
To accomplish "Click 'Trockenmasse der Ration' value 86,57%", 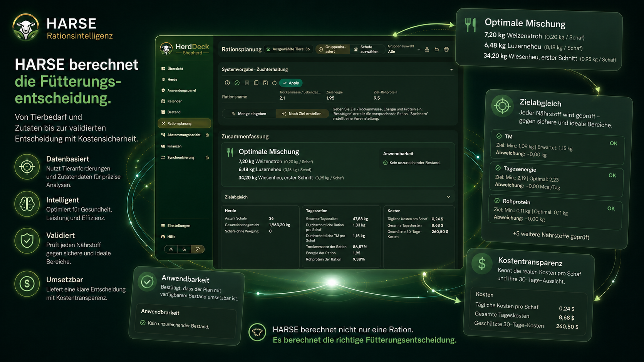I will tap(360, 247).
